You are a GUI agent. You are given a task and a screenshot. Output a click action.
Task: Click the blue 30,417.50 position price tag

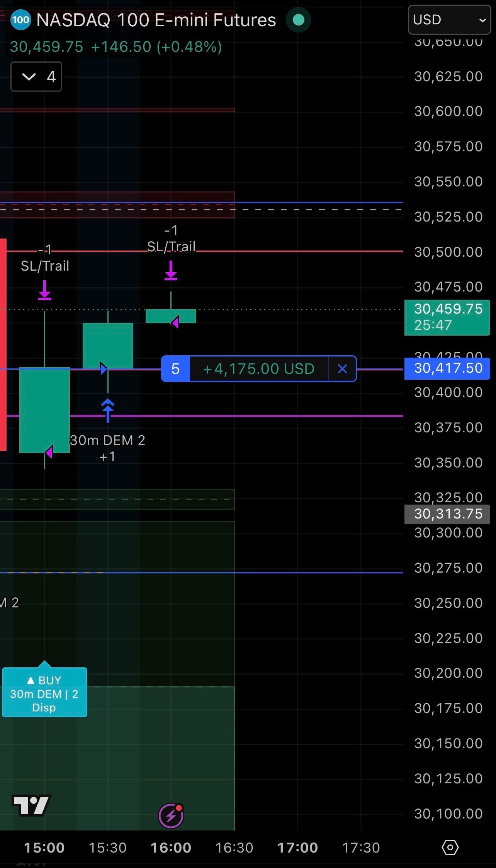coord(447,368)
